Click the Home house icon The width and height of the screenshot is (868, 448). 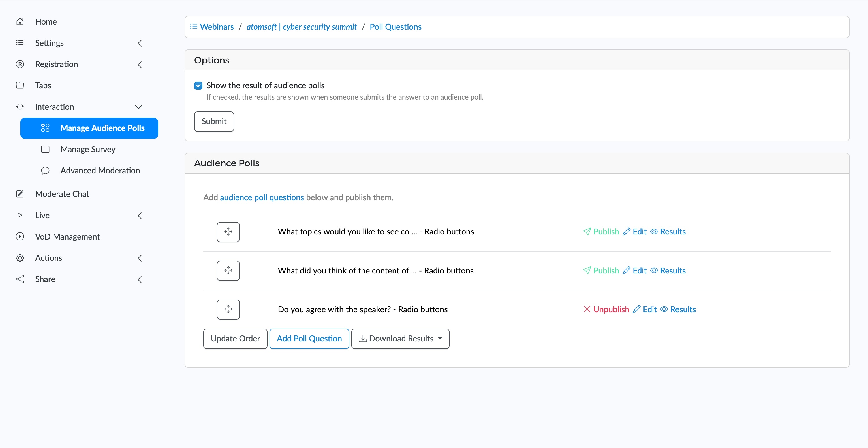(x=20, y=21)
